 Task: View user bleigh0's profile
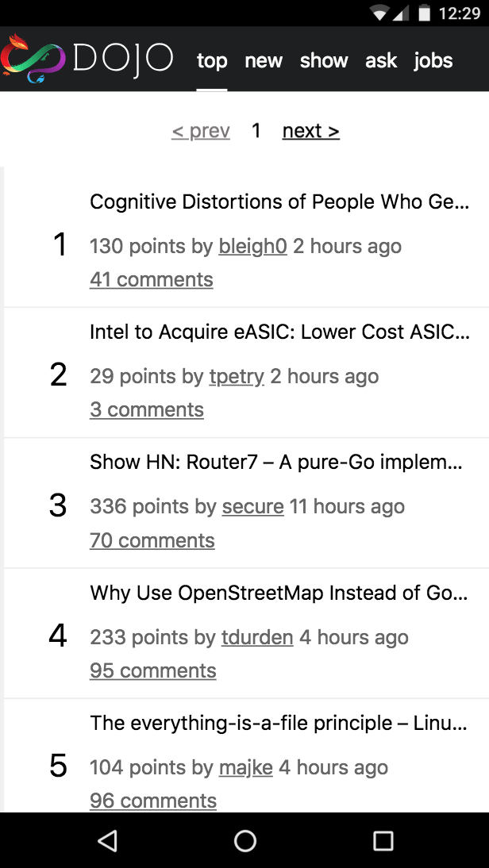point(253,246)
